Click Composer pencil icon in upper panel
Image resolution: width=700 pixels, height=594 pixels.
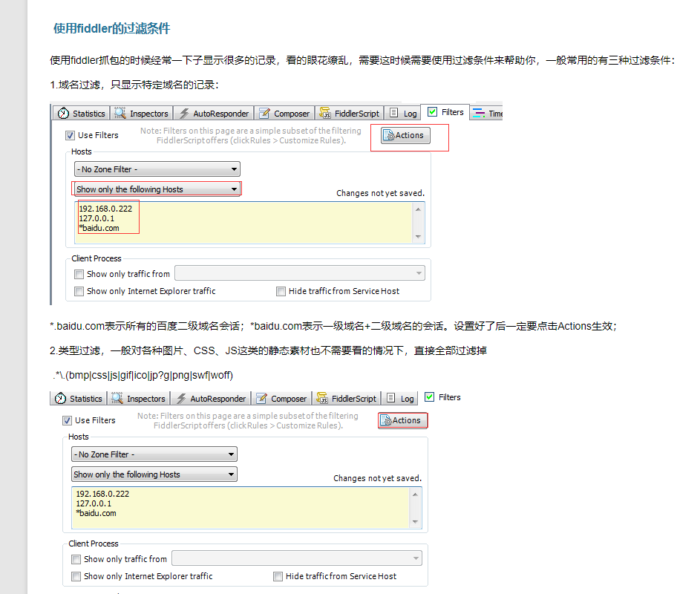pos(264,114)
